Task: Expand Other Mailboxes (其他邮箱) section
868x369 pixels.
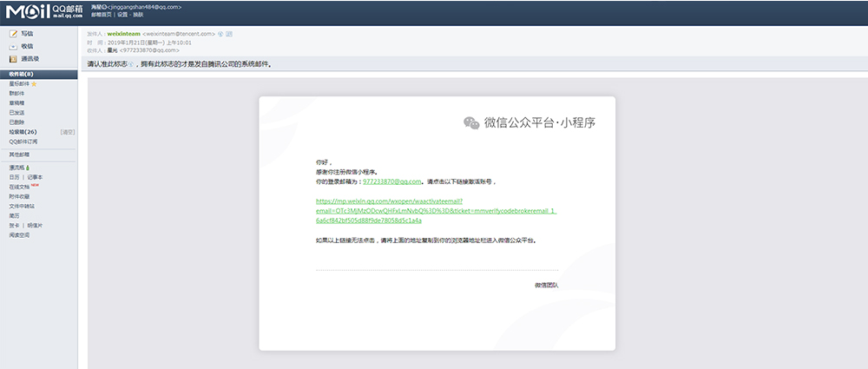Action: [x=19, y=154]
